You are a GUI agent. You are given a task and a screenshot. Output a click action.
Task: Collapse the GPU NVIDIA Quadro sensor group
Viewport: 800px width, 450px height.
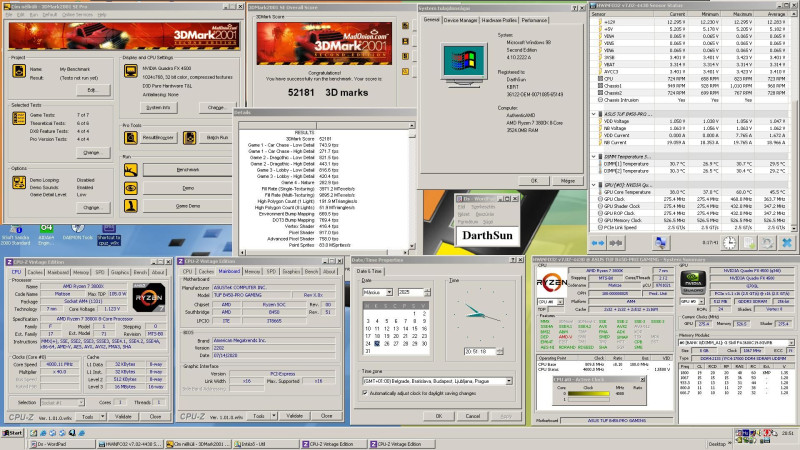[x=594, y=185]
